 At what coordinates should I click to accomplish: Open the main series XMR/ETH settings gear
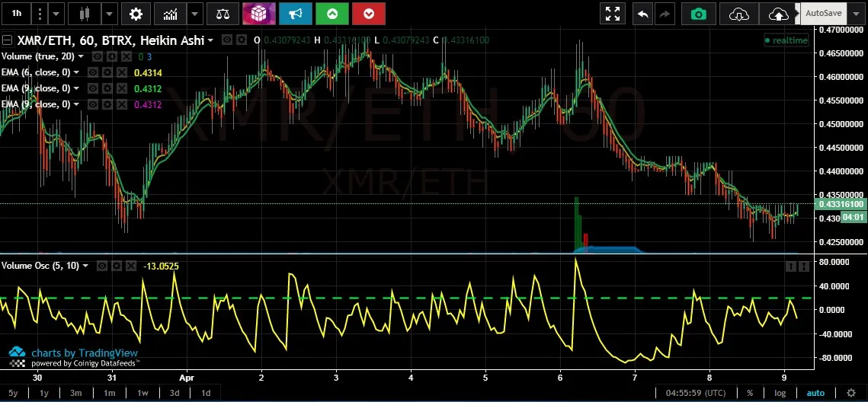click(x=242, y=40)
